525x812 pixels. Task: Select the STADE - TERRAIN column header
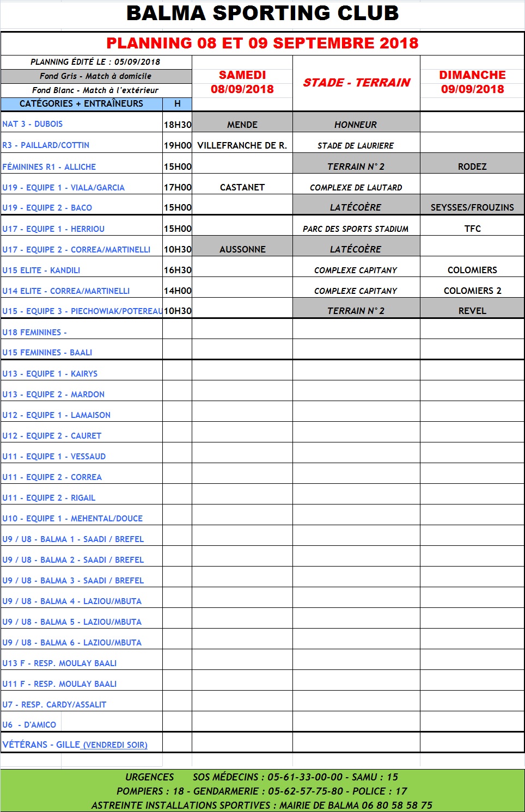(356, 83)
